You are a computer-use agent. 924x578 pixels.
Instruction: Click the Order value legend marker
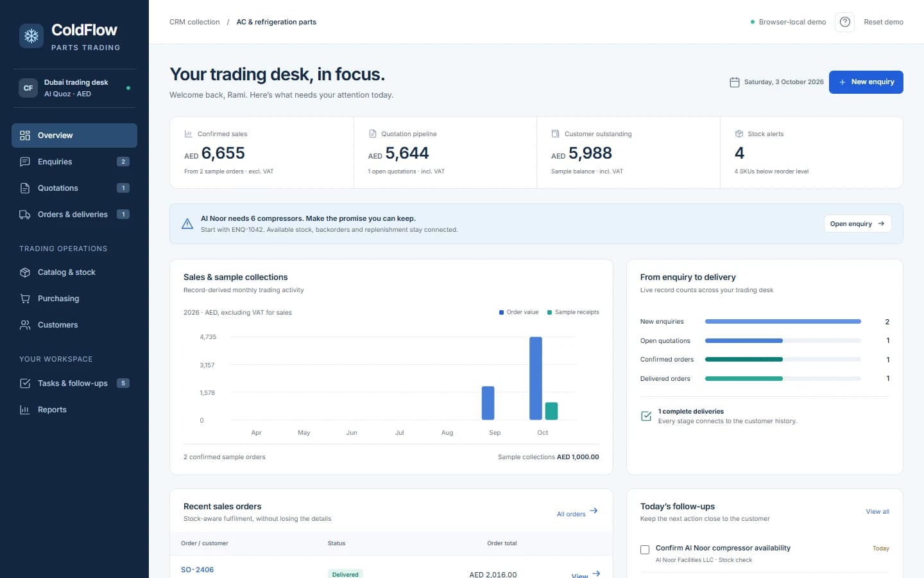coord(501,312)
